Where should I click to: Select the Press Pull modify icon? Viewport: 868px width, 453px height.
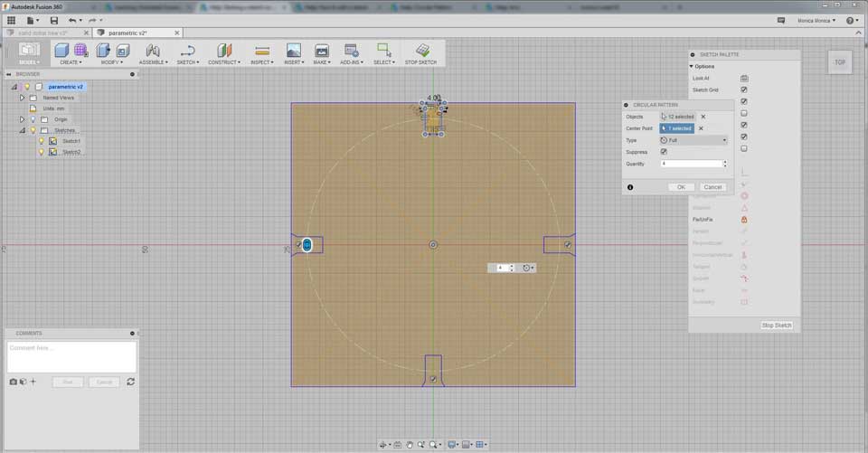pos(103,51)
